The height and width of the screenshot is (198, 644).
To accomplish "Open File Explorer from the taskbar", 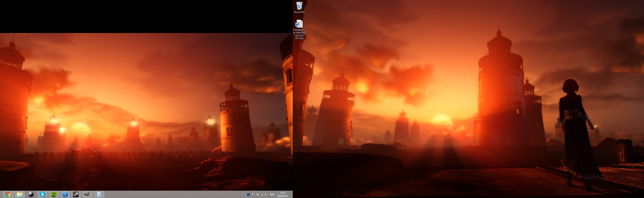I will [x=20, y=195].
